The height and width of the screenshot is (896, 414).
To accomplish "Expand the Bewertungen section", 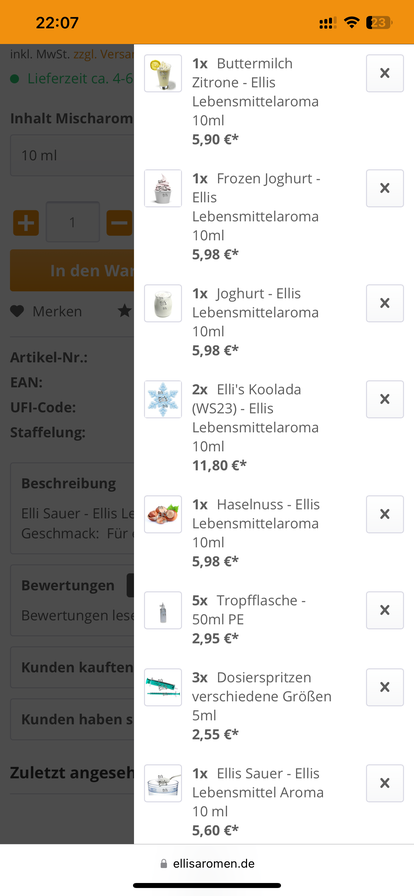I will pyautogui.click(x=72, y=600).
